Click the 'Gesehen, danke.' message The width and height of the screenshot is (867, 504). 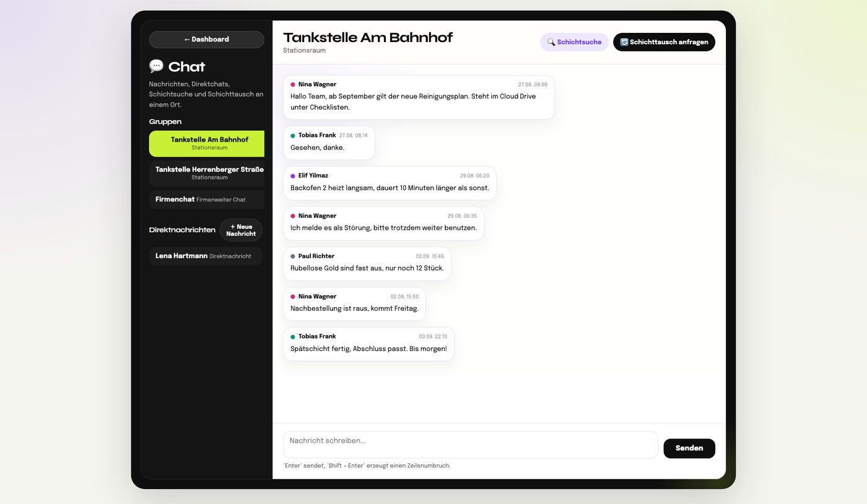click(329, 143)
